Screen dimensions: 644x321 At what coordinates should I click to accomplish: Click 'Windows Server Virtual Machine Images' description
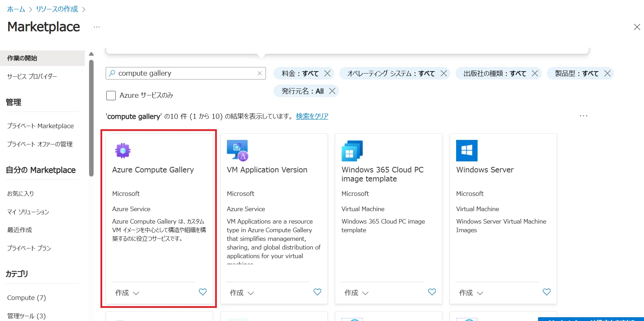501,226
